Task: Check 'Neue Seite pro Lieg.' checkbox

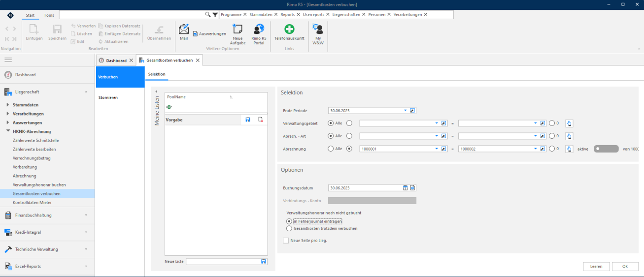Action: (x=286, y=240)
